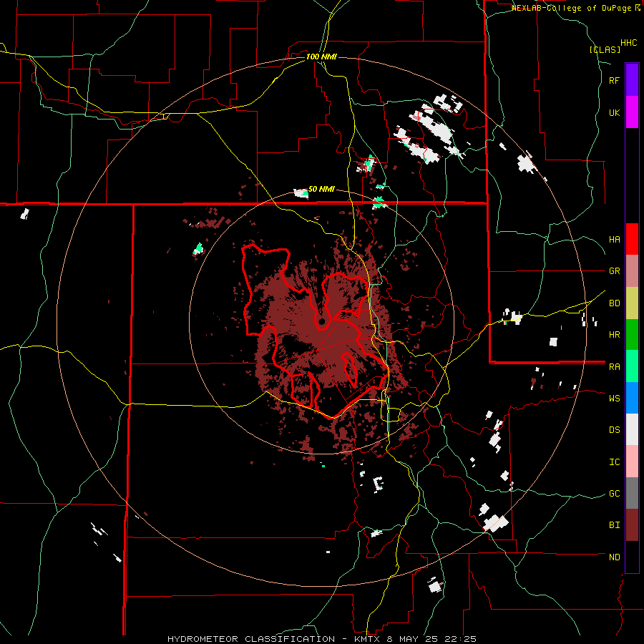This screenshot has width=644, height=644.
Task: Click the HA legend label
Action: [614, 240]
